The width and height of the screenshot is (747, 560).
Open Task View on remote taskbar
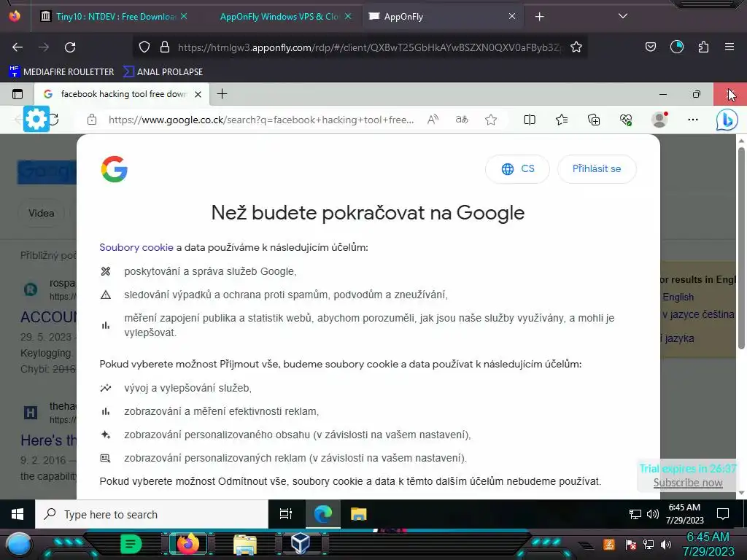pos(286,514)
